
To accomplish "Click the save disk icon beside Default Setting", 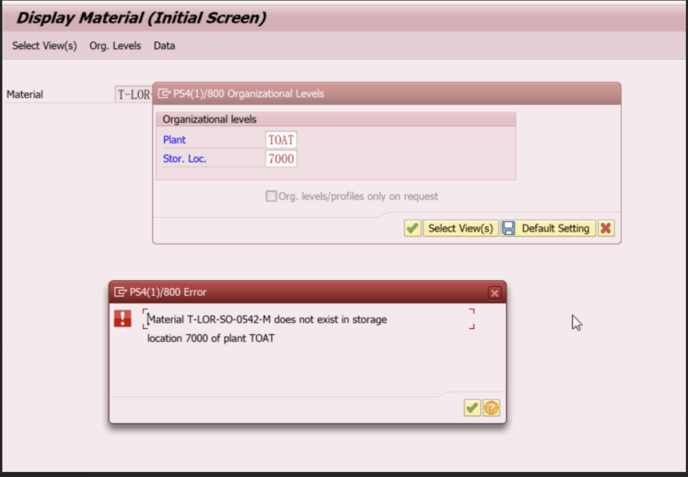I will pos(508,228).
